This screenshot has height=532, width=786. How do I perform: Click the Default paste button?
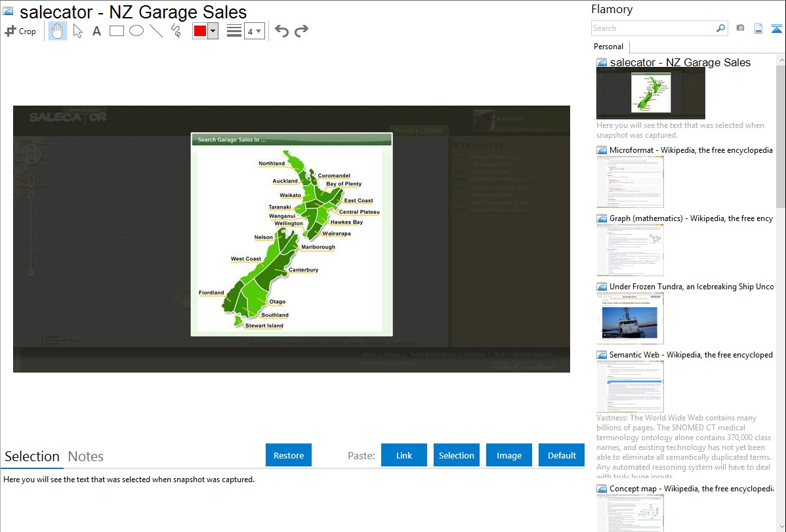point(562,455)
